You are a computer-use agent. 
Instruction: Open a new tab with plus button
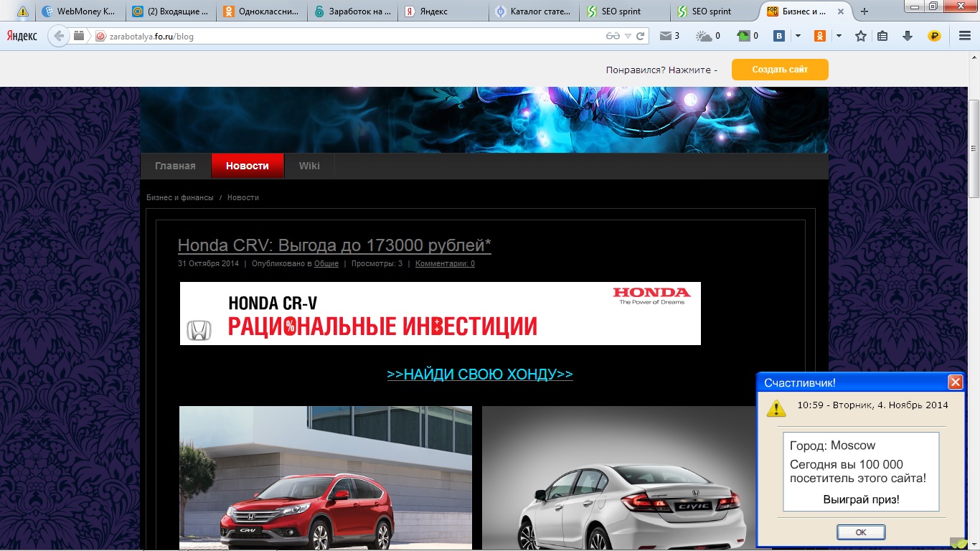click(x=864, y=11)
